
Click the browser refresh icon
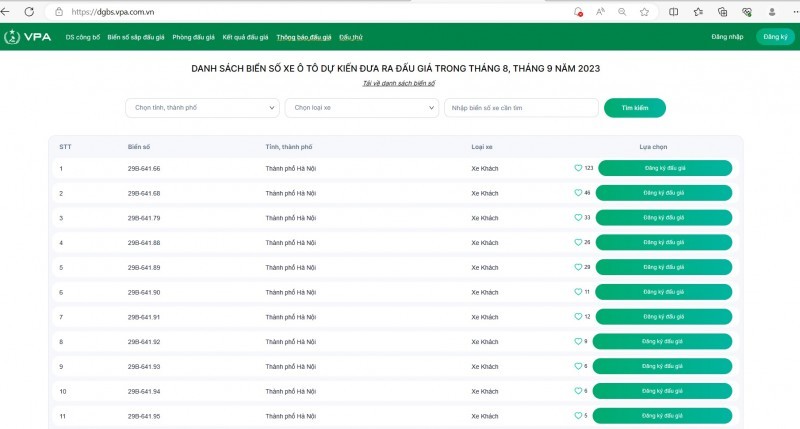pyautogui.click(x=28, y=11)
